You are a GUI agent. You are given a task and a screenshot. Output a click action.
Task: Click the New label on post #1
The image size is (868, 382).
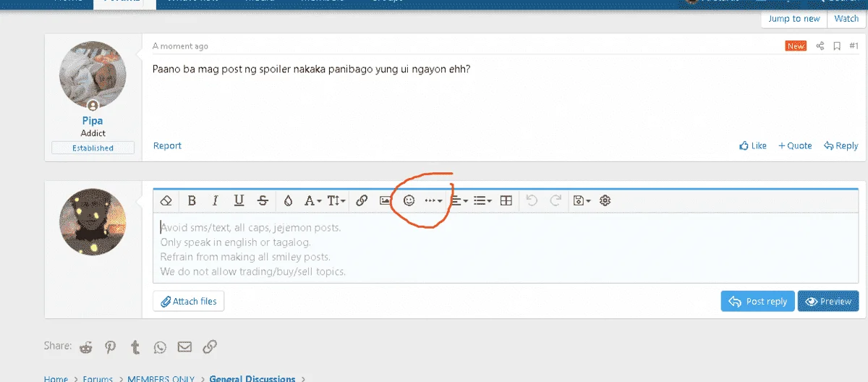pyautogui.click(x=796, y=46)
